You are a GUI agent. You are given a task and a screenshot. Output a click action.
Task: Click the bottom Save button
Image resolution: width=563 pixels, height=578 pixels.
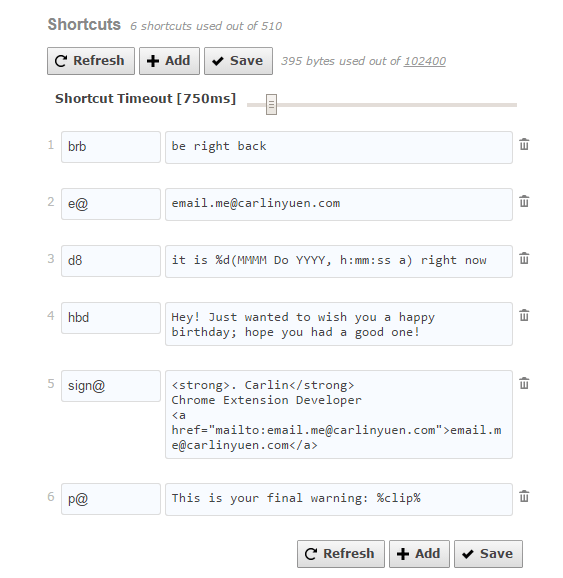tap(489, 554)
